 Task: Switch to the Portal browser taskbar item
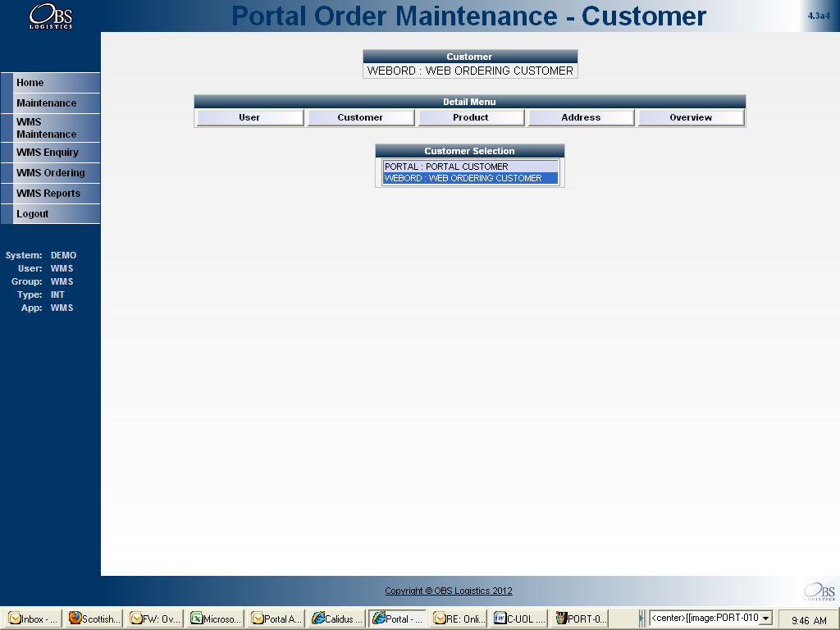tap(398, 619)
